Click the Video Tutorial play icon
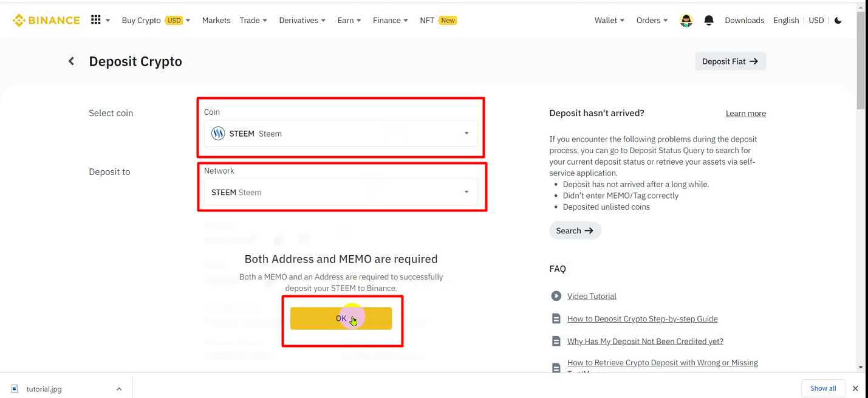 [x=556, y=296]
